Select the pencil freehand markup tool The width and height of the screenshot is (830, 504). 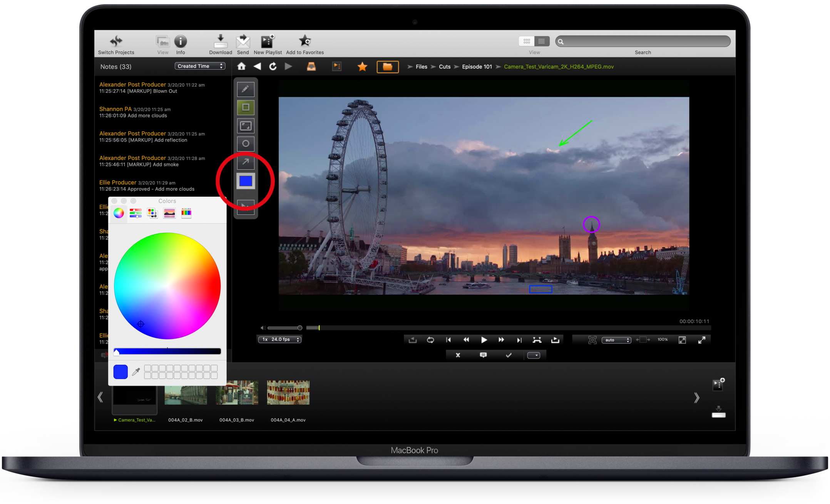[245, 89]
